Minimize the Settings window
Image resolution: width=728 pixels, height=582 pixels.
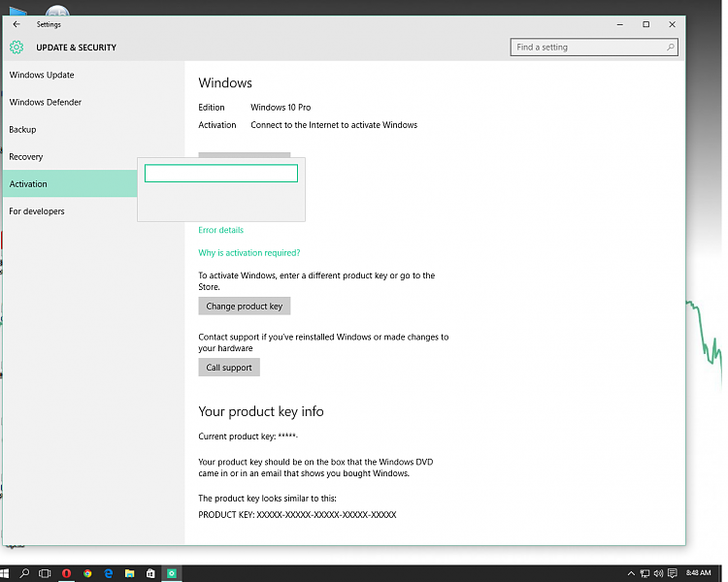(620, 24)
